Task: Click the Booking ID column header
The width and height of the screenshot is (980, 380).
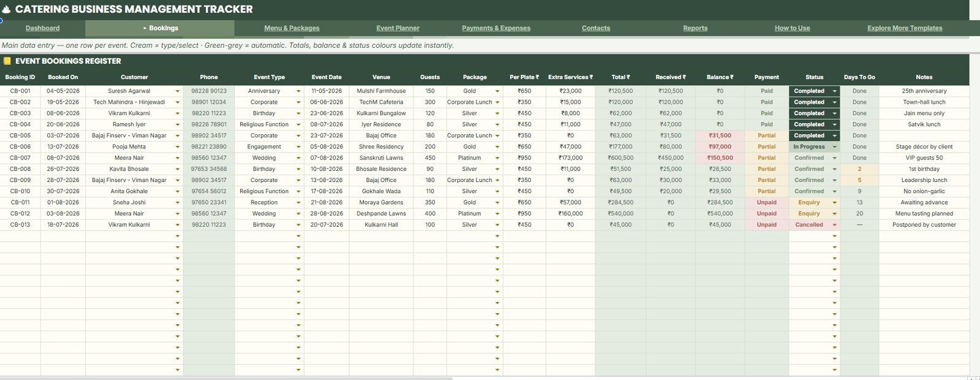Action: [20, 77]
